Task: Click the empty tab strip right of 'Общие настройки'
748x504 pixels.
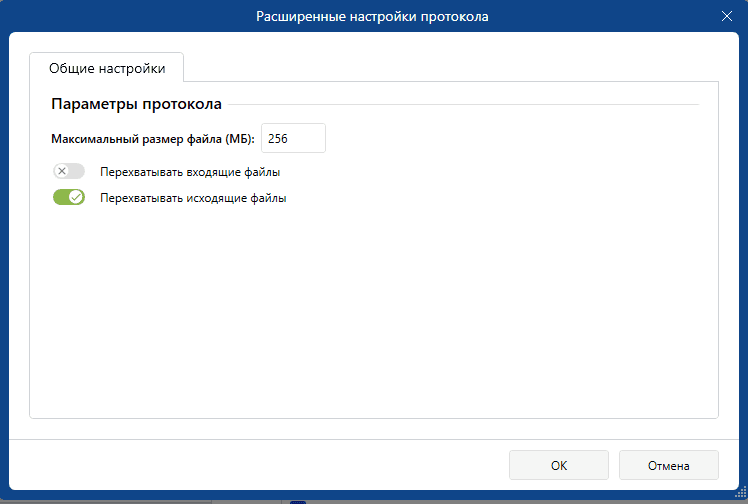Action: click(450, 68)
